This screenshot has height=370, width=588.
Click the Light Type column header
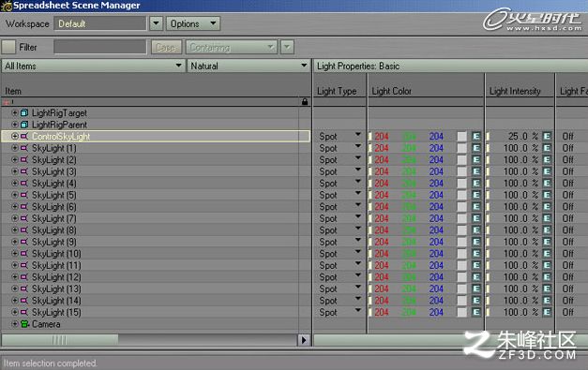click(337, 91)
